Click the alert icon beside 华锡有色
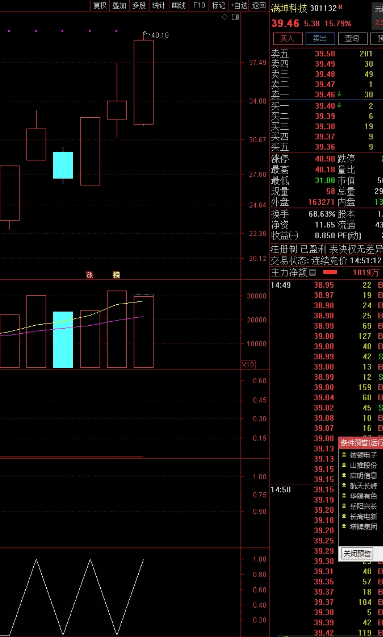The image size is (383, 637). 344,496
